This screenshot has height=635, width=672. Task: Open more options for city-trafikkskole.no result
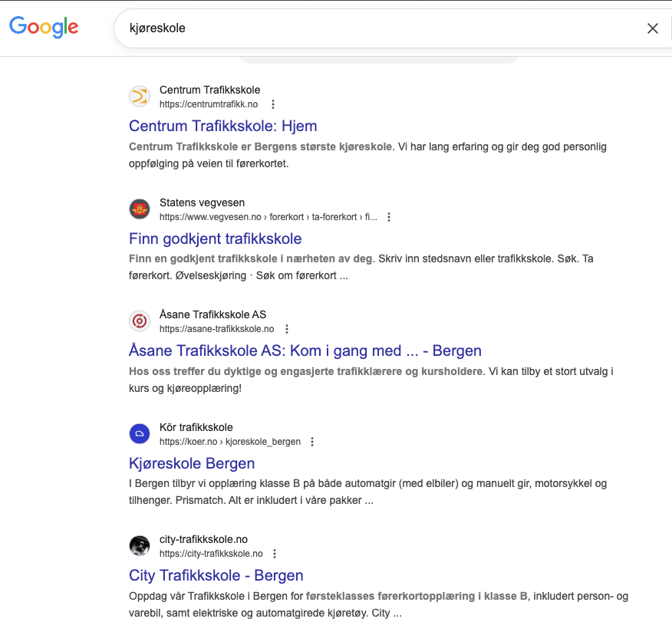[x=275, y=554]
